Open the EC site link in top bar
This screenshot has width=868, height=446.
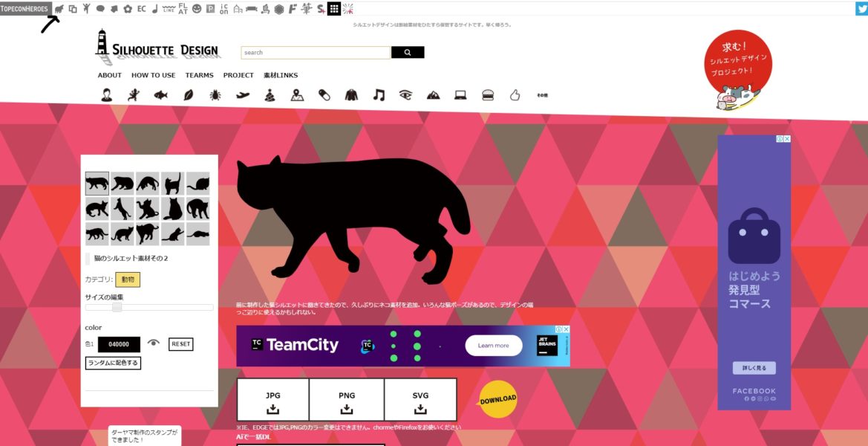[142, 9]
